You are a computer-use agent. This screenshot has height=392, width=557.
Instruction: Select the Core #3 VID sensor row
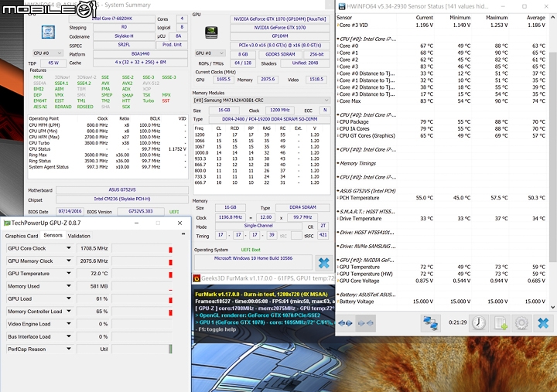tap(443, 26)
